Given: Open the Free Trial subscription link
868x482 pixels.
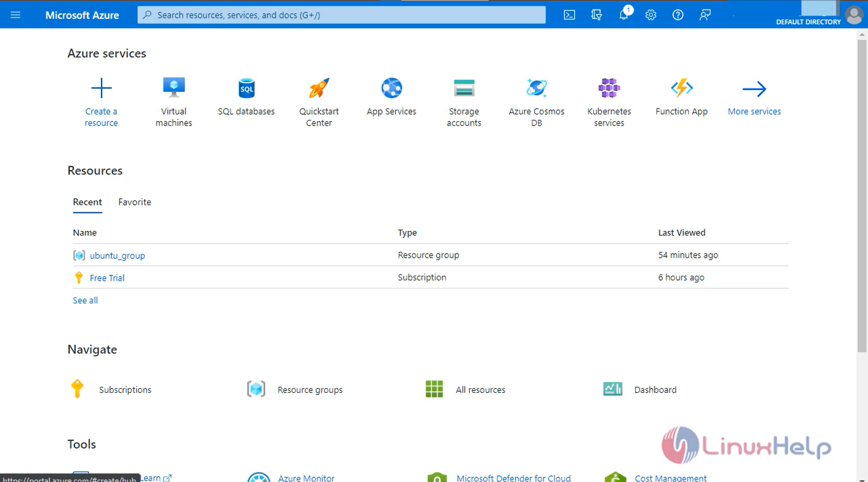Looking at the screenshot, I should [107, 278].
